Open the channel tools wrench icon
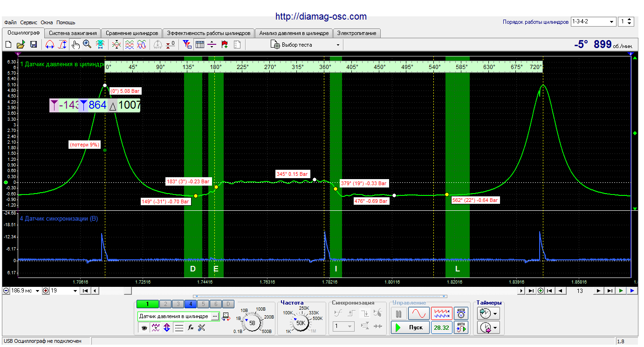The width and height of the screenshot is (644, 347). coord(202,328)
